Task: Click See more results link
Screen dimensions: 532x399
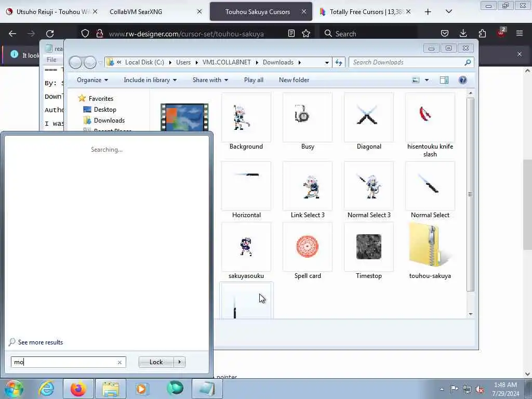Action: [41, 342]
